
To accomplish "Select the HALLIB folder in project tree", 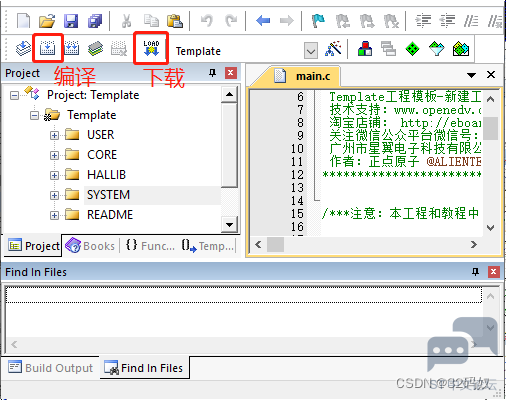I will [x=106, y=175].
